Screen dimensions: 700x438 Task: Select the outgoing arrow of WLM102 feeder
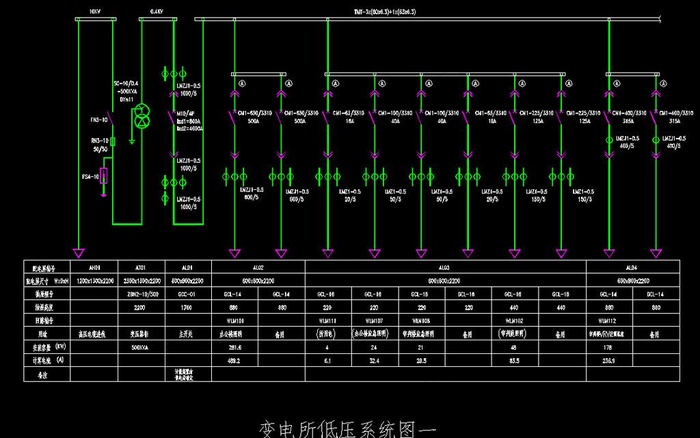[515, 253]
